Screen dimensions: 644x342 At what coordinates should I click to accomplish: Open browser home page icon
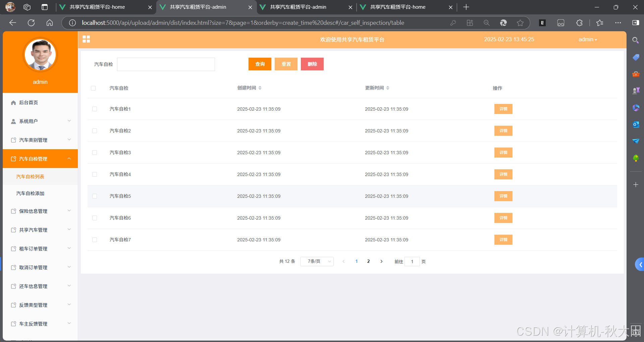pos(50,23)
